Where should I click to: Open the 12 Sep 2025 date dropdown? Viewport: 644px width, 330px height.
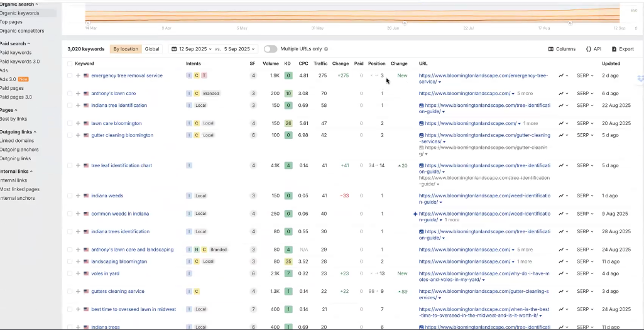(x=192, y=49)
